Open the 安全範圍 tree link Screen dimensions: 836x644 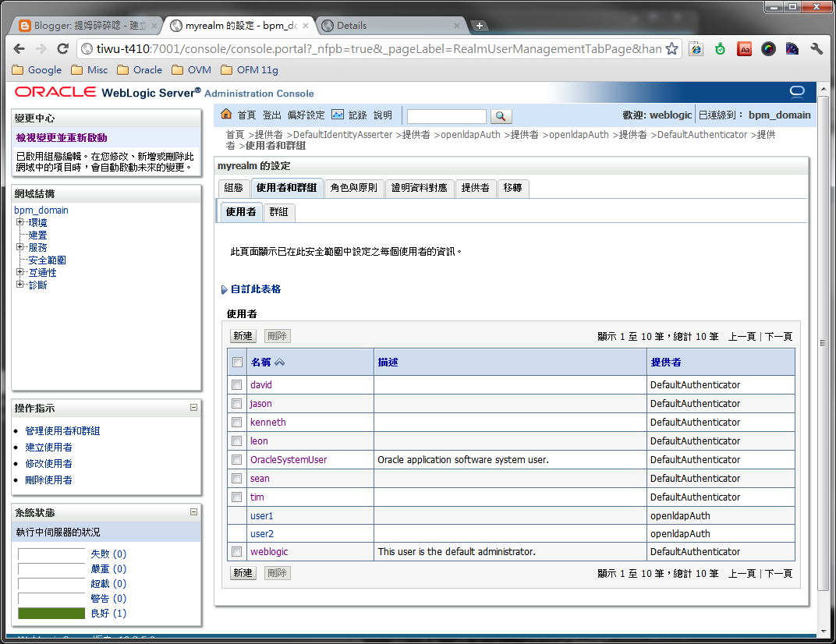click(47, 260)
